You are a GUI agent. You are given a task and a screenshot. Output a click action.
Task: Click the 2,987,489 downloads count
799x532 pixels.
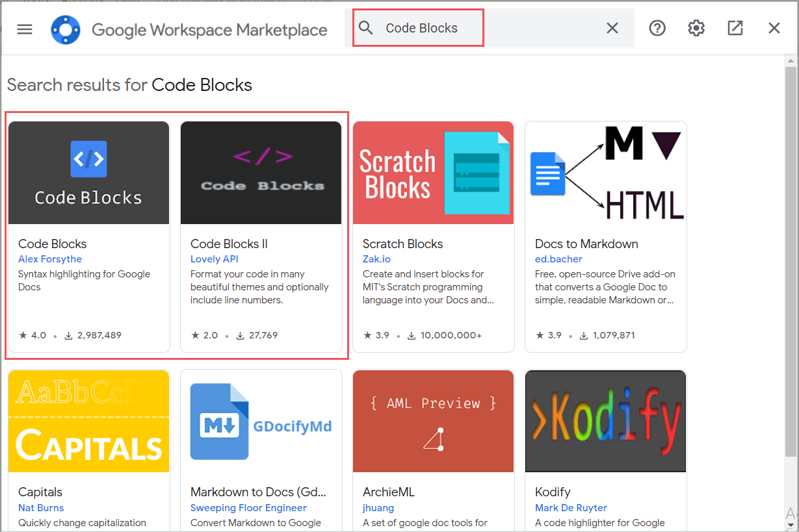click(x=93, y=335)
